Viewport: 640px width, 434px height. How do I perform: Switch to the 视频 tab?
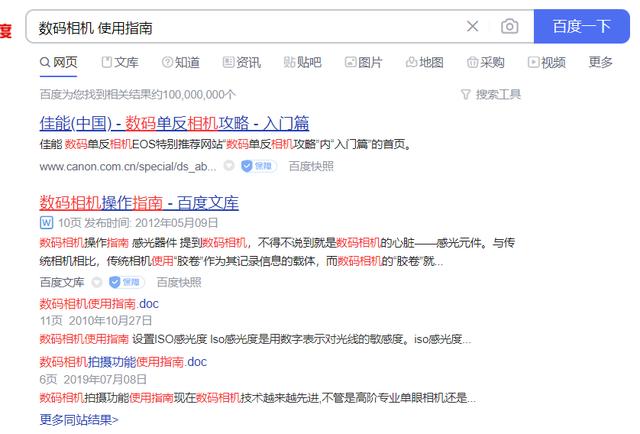[546, 62]
